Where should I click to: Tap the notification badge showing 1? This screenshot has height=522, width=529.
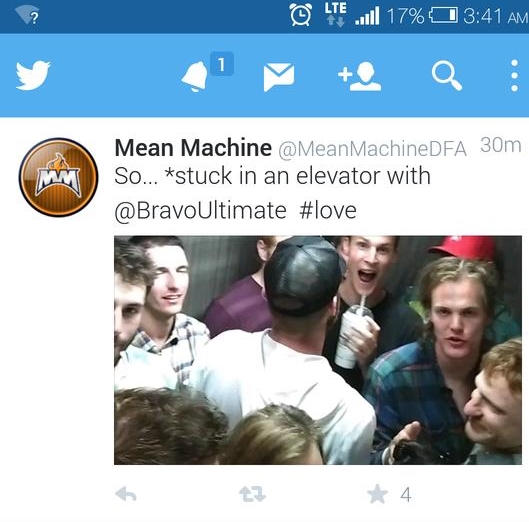tap(222, 64)
